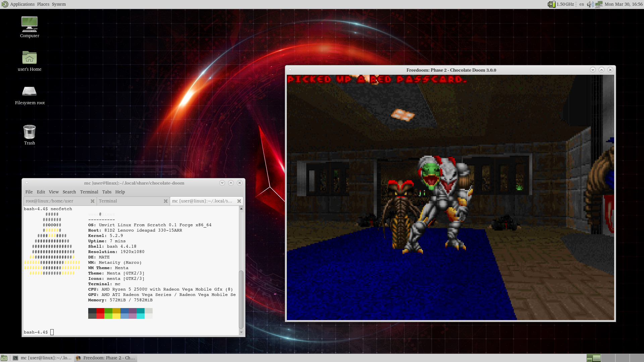Click the network connection tray icon
644x362 pixels.
599,4
